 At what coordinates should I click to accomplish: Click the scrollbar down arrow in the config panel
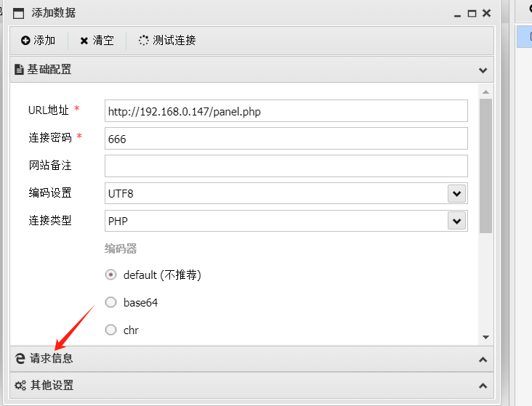pyautogui.click(x=486, y=337)
